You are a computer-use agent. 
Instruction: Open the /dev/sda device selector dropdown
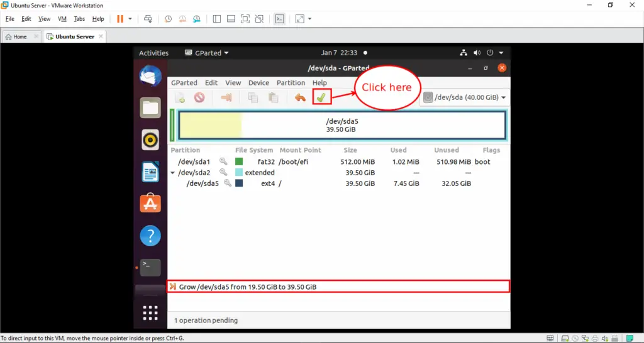point(465,97)
